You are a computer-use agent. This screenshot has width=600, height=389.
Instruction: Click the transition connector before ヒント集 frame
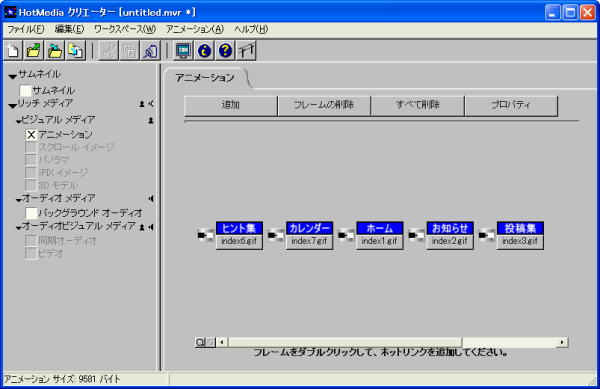(x=205, y=235)
